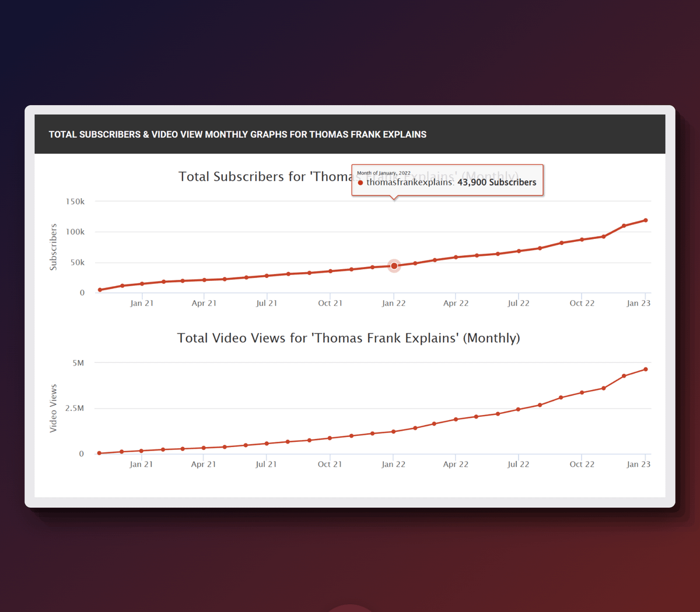Viewport: 700px width, 612px height.
Task: Select the first data point of the subscribers line
Action: pyautogui.click(x=100, y=290)
